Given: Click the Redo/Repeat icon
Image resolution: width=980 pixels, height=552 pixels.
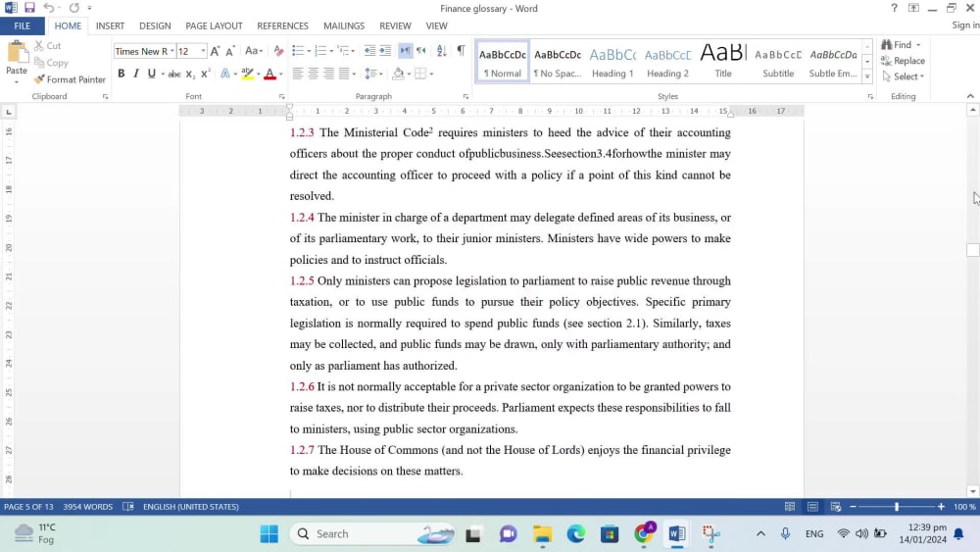Looking at the screenshot, I should pos(74,8).
